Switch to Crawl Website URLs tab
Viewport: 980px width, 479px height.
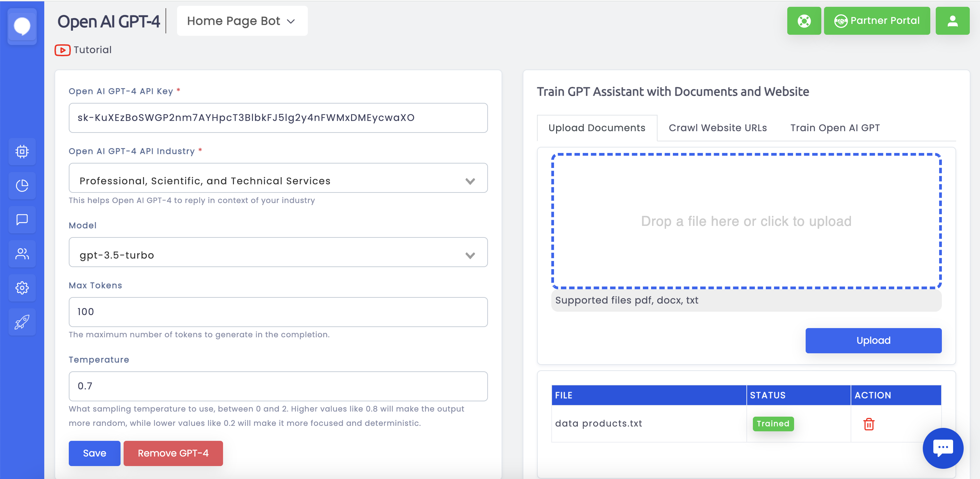(x=717, y=128)
